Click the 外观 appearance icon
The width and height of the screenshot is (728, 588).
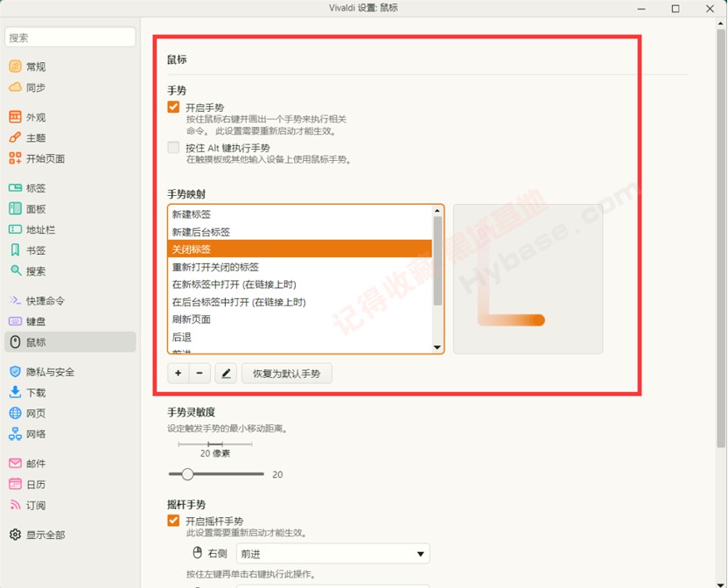[16, 116]
